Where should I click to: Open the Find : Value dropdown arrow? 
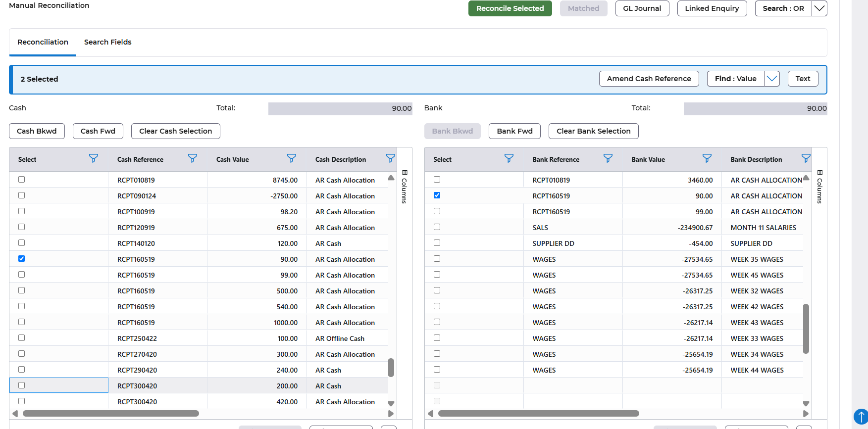tap(772, 79)
